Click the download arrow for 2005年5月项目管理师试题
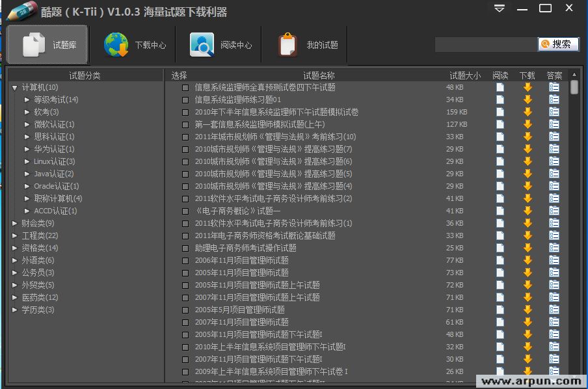Viewport: 588px width, 389px height. click(527, 310)
